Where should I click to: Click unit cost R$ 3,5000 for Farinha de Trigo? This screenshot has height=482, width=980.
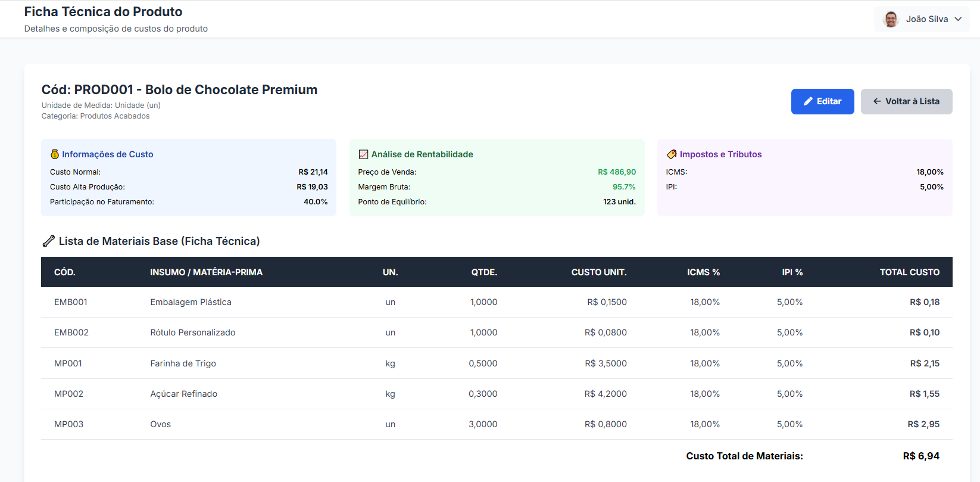(606, 363)
